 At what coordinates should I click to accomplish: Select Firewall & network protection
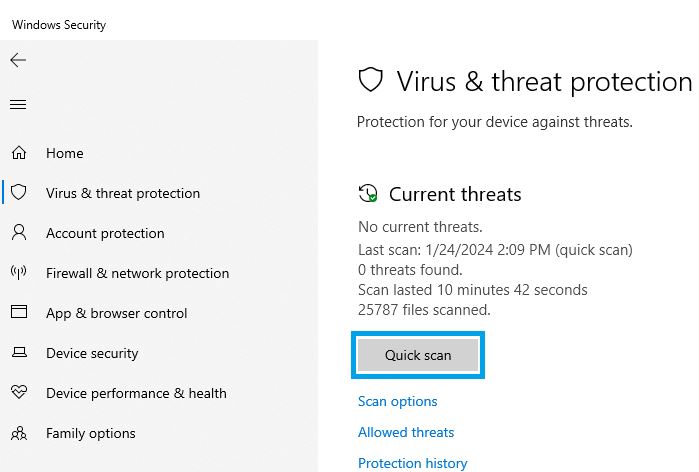pos(137,273)
